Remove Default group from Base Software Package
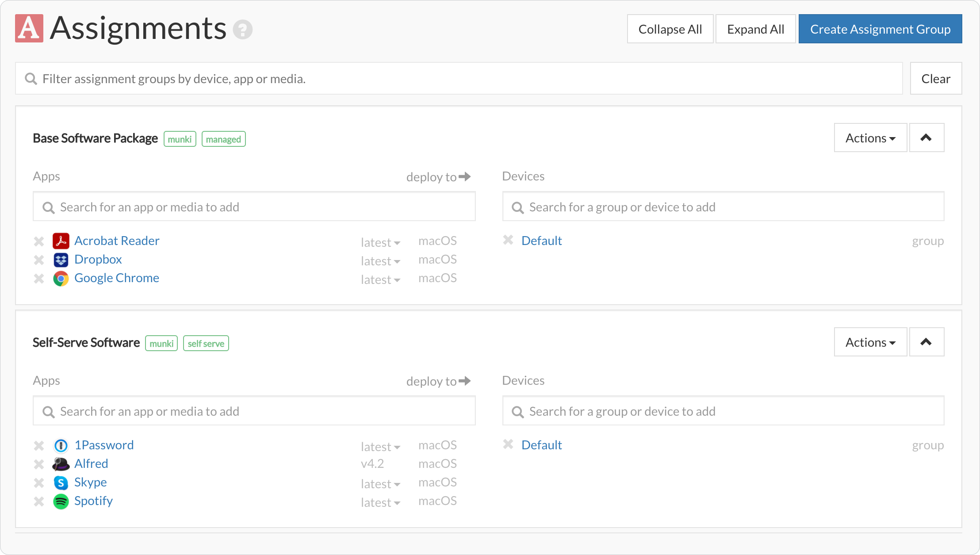 click(508, 240)
